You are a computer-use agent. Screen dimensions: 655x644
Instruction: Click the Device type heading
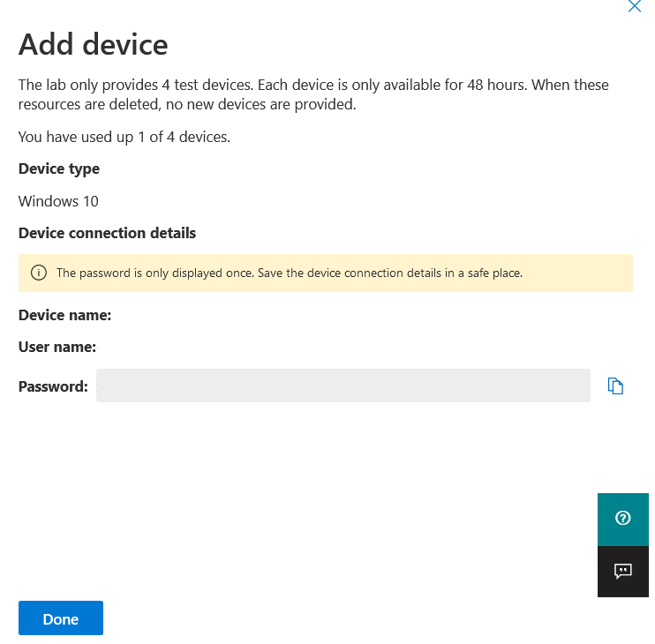coord(59,169)
